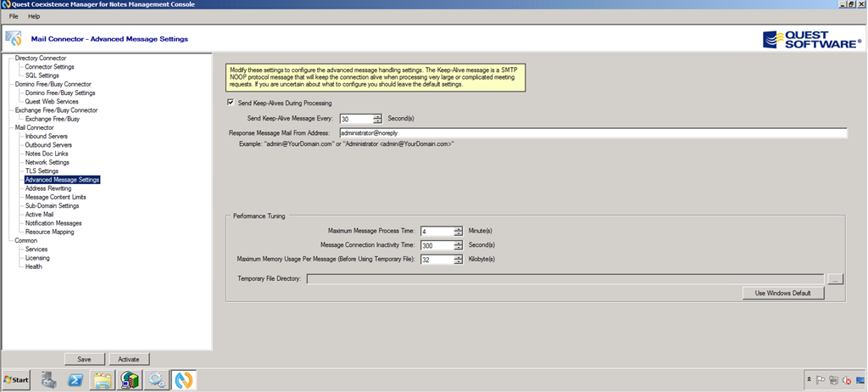Select the Quest Coexistence Manager taskbar icon

click(x=183, y=380)
